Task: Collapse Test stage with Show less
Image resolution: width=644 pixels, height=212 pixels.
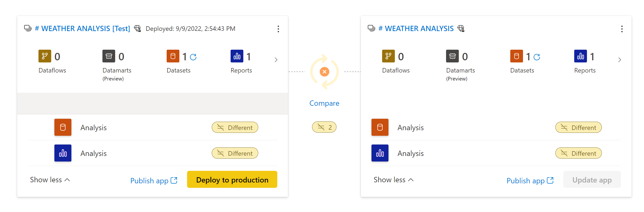Action: 50,180
